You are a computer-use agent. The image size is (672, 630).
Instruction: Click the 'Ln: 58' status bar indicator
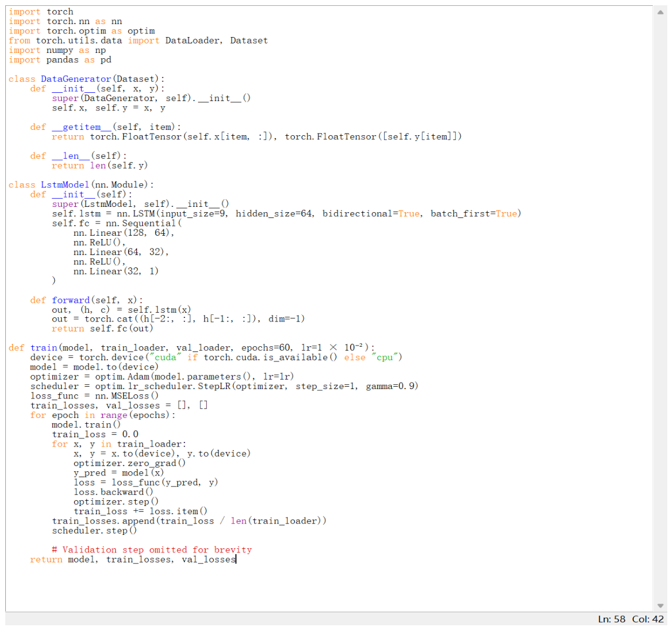click(x=611, y=619)
